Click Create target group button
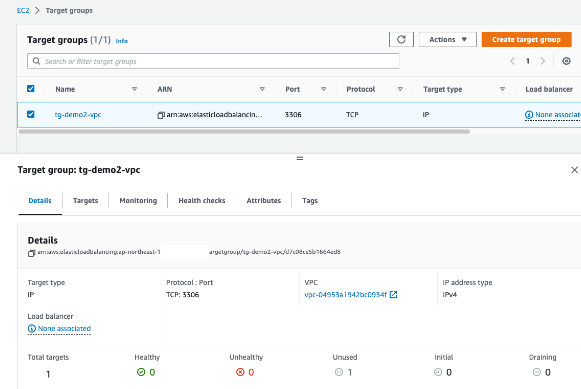 point(527,40)
